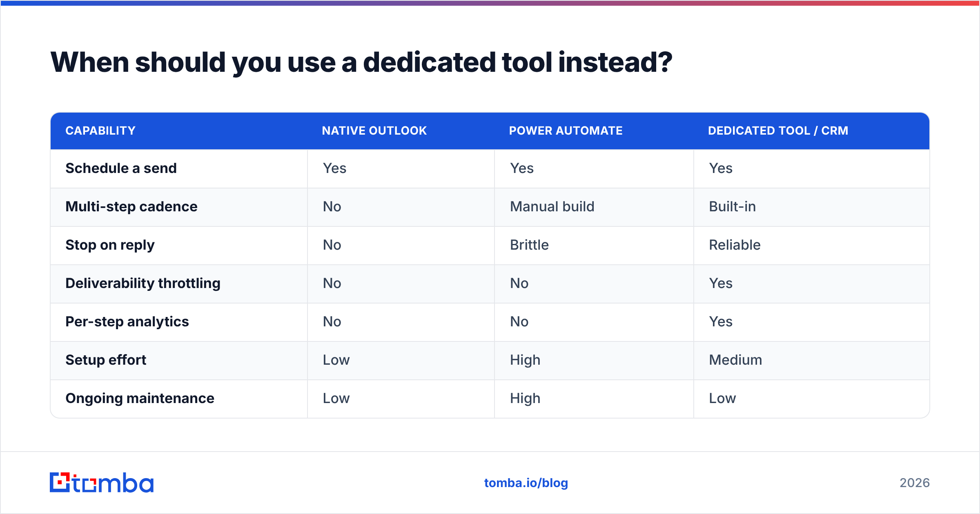Click Power Automate 'High' for Setup effort

coord(525,360)
